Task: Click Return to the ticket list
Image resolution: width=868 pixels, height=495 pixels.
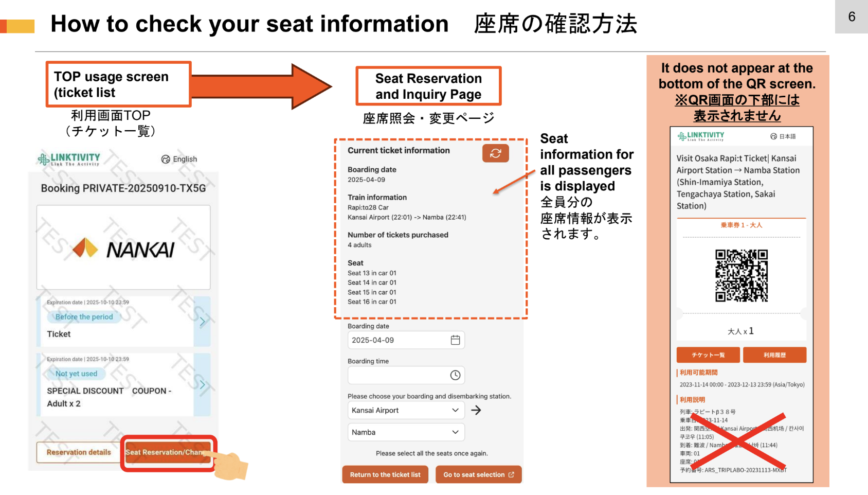Action: (x=385, y=474)
